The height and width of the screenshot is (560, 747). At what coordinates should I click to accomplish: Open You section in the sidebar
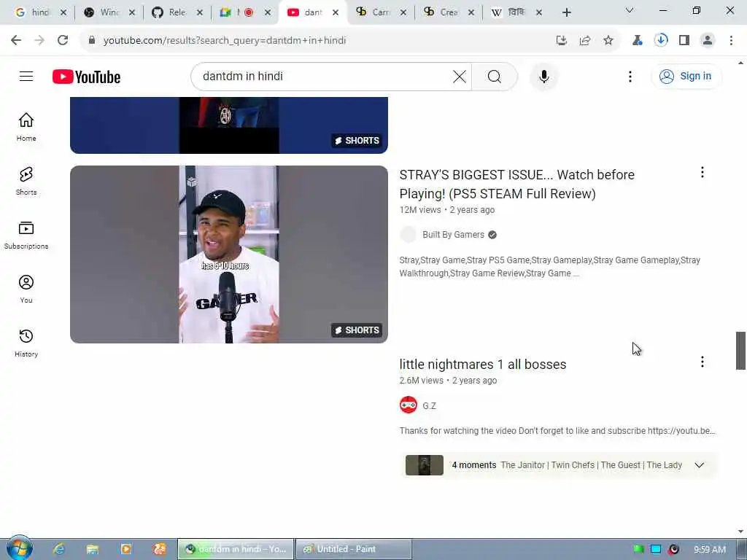point(26,289)
